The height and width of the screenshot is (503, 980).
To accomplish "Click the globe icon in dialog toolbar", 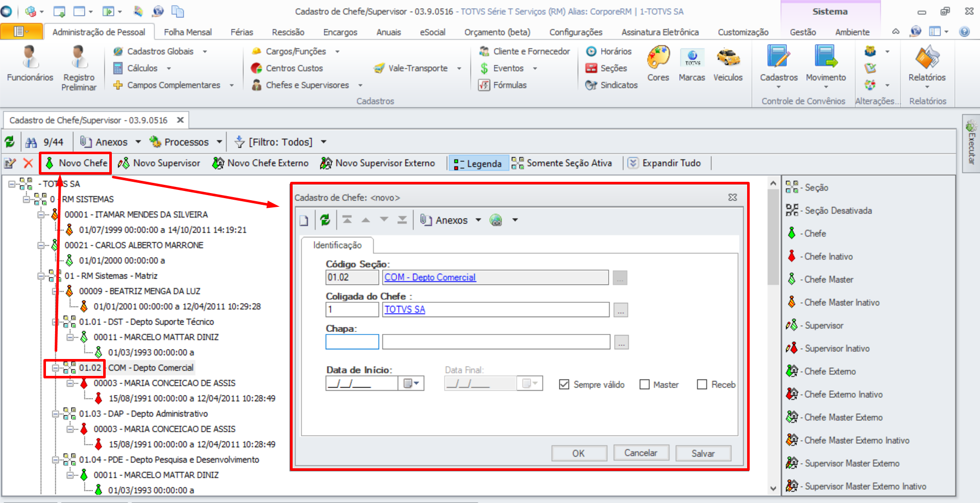I will 496,220.
